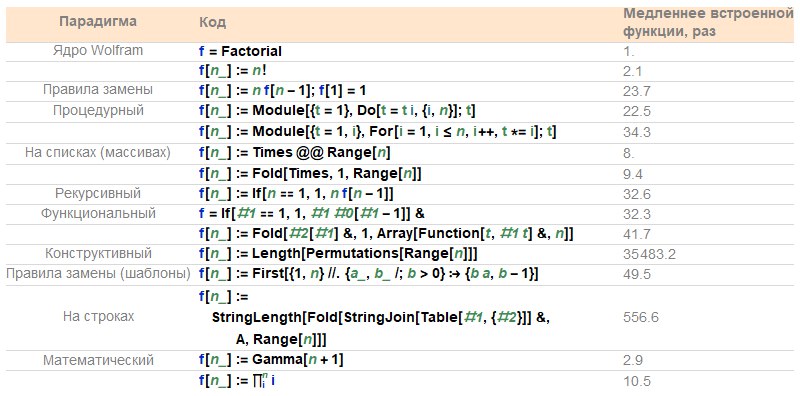Click the value '2.9'

click(633, 361)
